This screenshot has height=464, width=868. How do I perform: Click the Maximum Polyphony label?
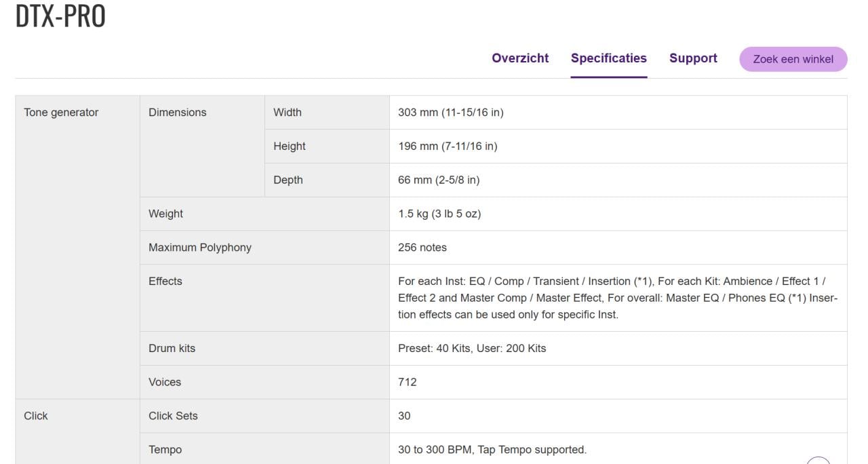pyautogui.click(x=200, y=248)
